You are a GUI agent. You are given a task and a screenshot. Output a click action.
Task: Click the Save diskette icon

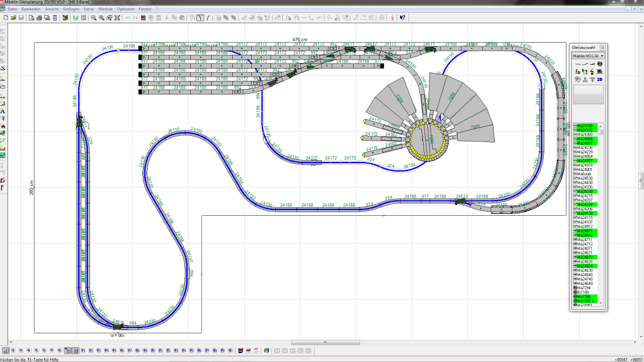point(22,18)
